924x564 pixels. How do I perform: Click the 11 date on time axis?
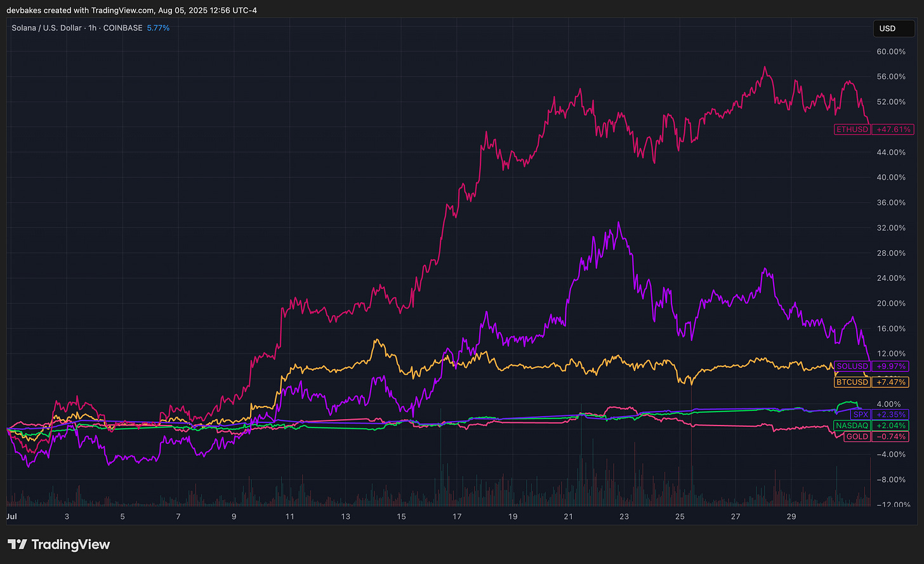[289, 516]
